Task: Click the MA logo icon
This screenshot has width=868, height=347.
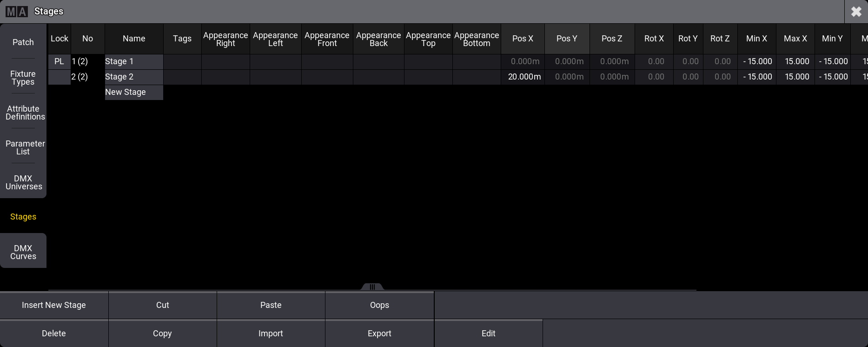Action: point(17,12)
